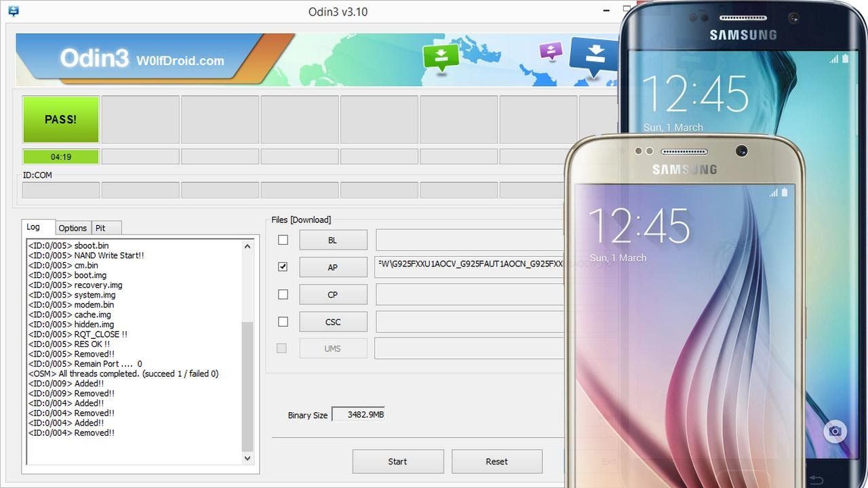
Task: Switch back to the Log tab
Action: 37,227
